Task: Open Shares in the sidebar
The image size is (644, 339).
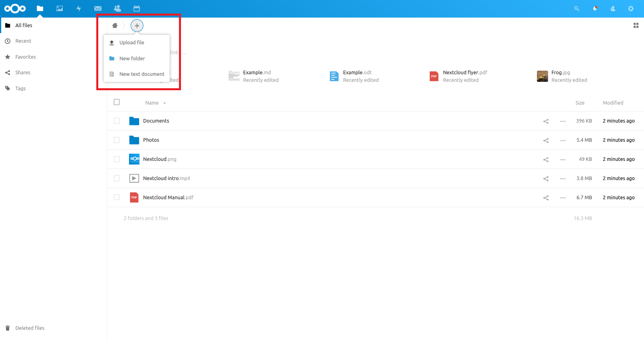Action: [54, 73]
